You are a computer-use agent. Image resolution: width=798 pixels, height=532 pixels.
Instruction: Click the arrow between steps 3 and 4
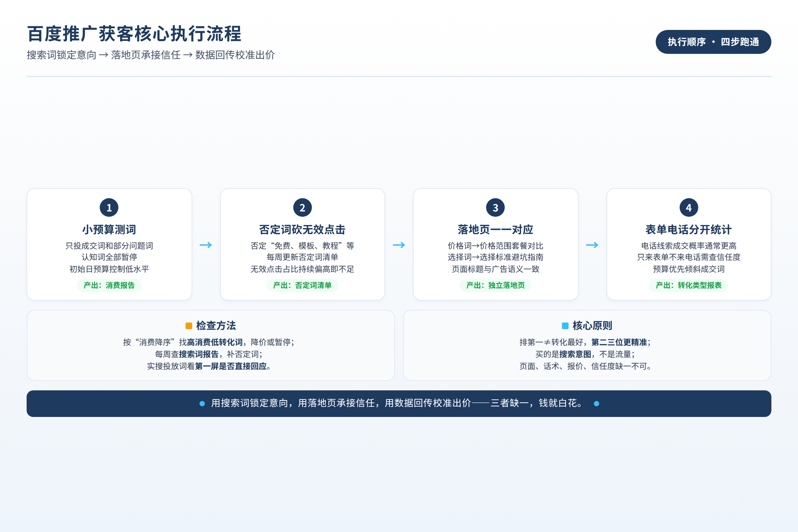point(592,245)
